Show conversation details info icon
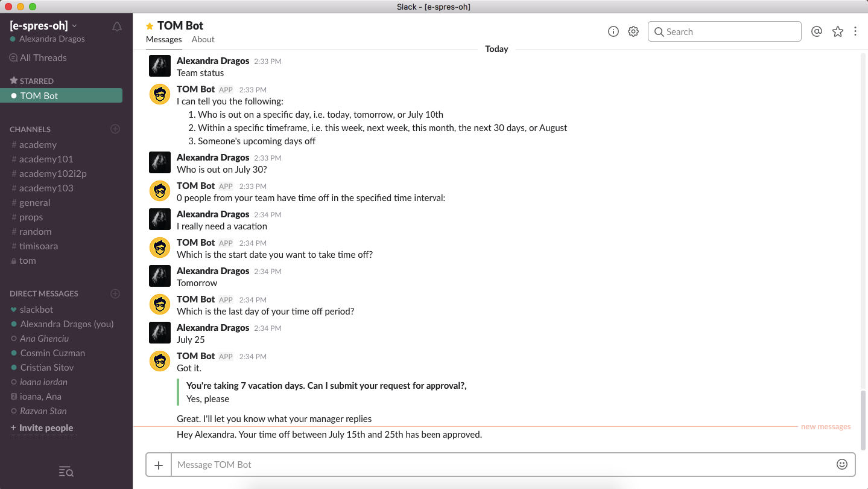 [x=613, y=32]
